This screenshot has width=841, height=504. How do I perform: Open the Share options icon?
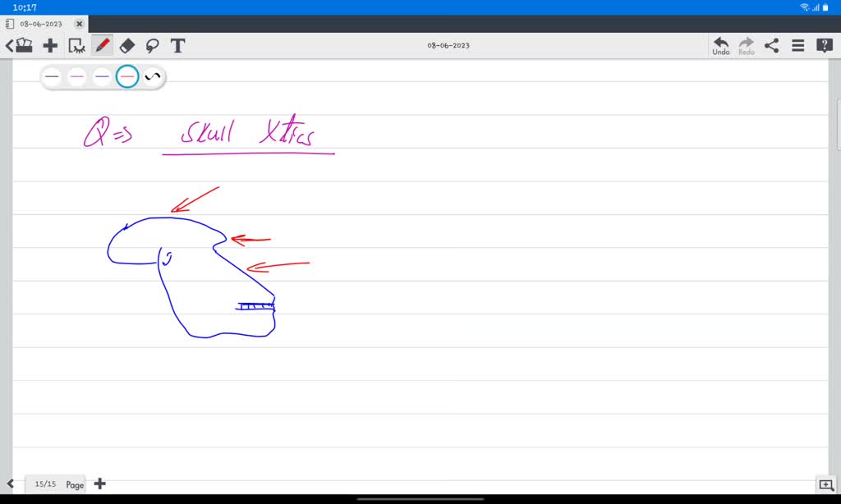[771, 46]
